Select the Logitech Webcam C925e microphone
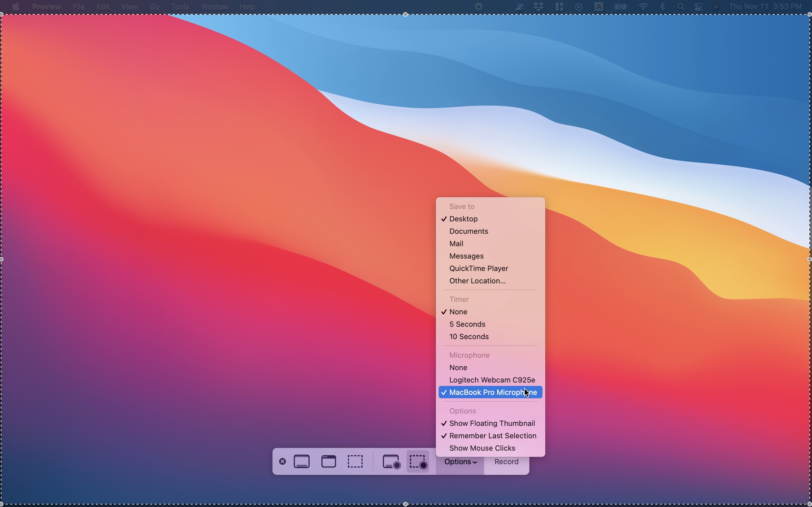 click(491, 380)
